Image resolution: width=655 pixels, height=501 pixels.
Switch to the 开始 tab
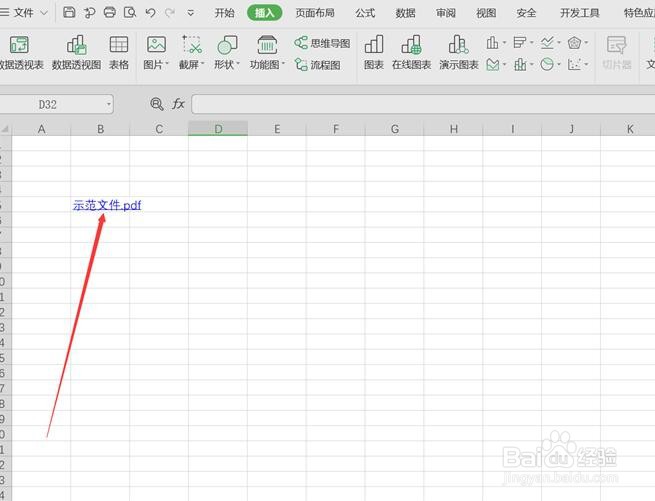pyautogui.click(x=224, y=13)
